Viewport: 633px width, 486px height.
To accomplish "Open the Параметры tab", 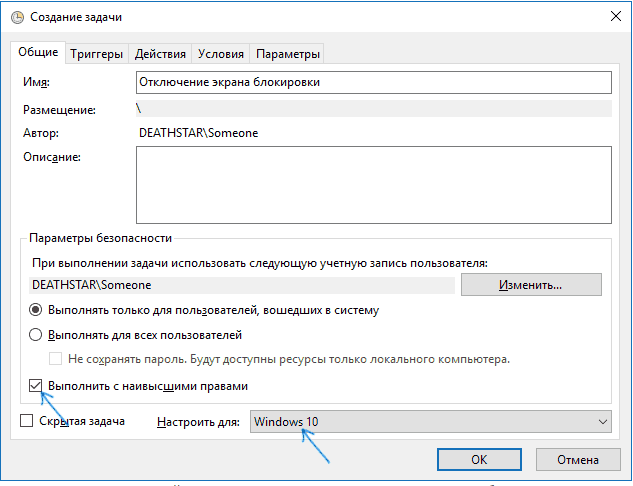I will [x=287, y=54].
